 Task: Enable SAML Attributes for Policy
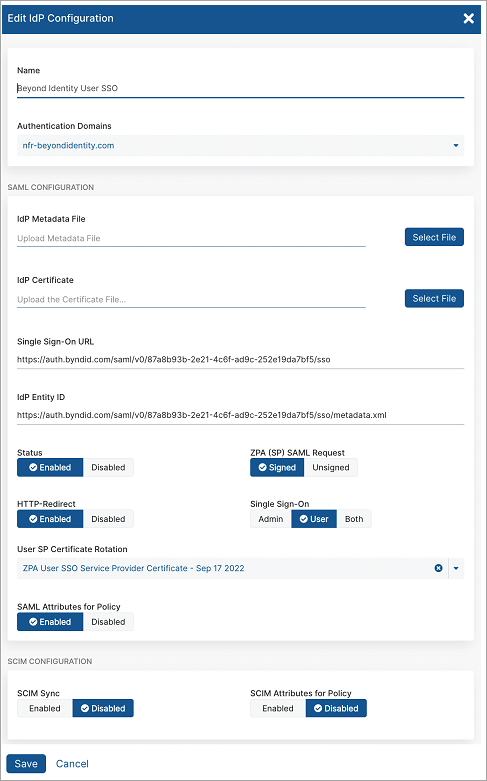(x=50, y=622)
